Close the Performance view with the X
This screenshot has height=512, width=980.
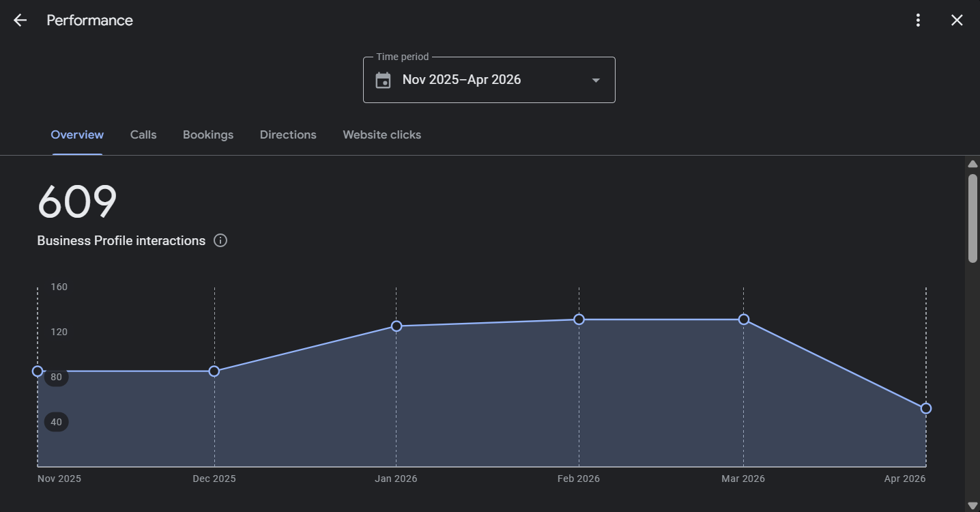tap(957, 20)
